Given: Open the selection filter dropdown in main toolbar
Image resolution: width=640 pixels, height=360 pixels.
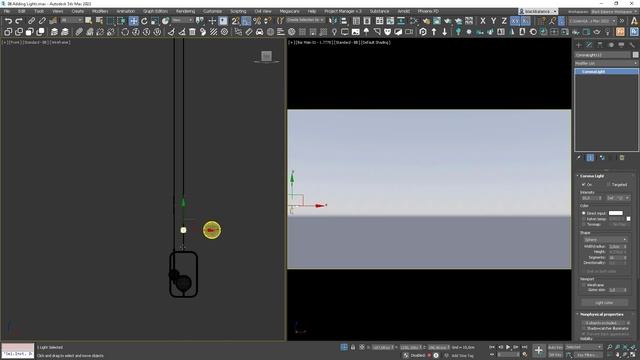Looking at the screenshot, I should click(71, 20).
